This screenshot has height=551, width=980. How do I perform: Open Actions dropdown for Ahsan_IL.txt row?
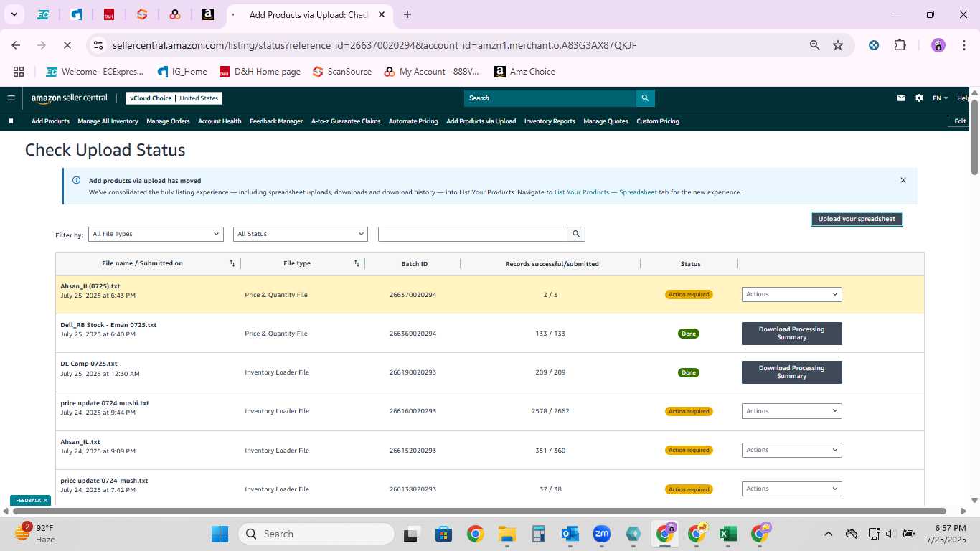click(x=791, y=450)
